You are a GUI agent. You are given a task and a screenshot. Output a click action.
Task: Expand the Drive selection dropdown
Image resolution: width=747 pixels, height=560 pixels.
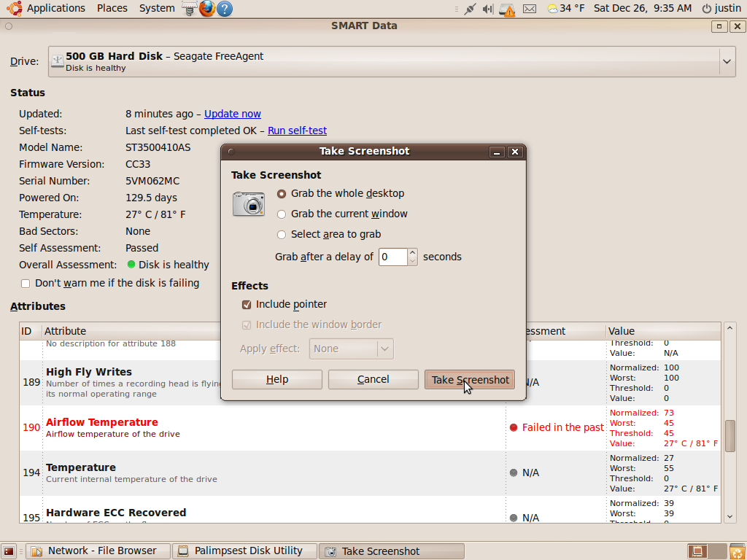(x=727, y=62)
